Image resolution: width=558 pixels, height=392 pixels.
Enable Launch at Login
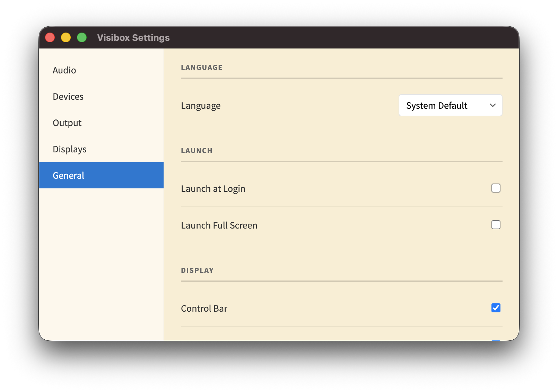pos(496,188)
